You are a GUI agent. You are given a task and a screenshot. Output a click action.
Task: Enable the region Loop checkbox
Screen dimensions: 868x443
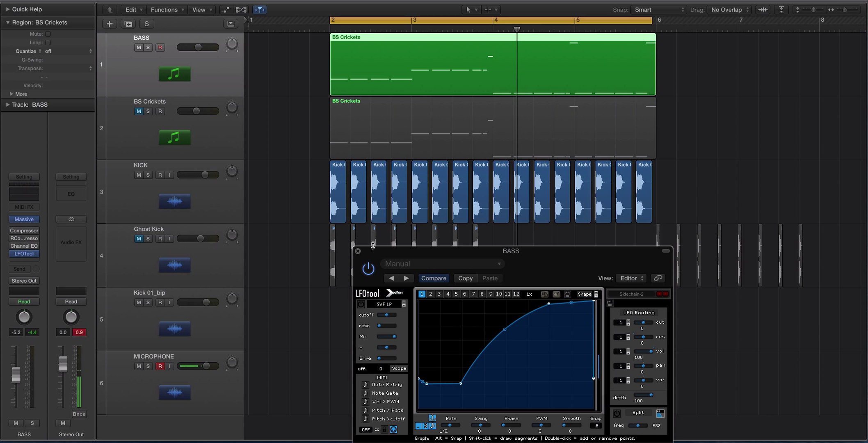pos(48,43)
